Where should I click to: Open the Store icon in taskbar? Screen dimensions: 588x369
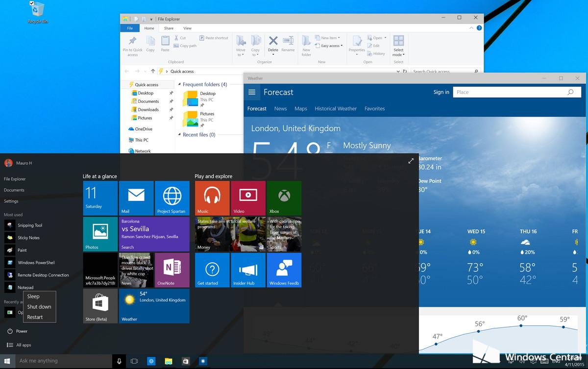[186, 361]
